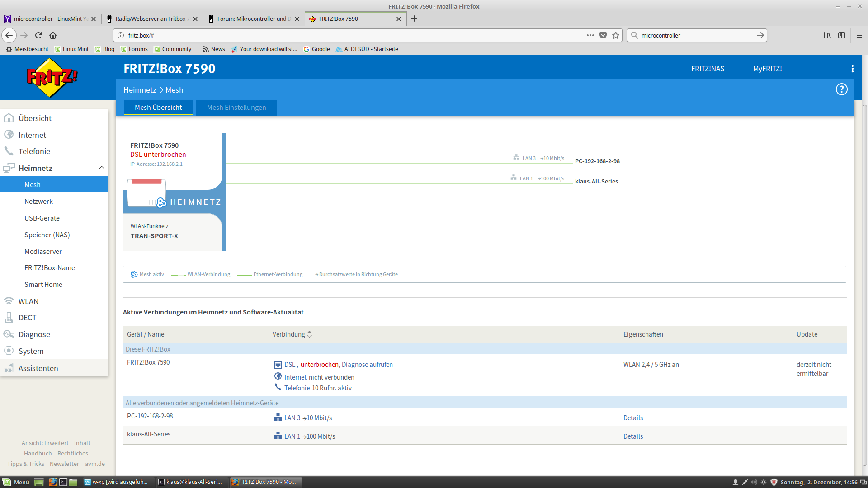Select Netzwerk under Heimnetz
The width and height of the screenshot is (868, 488).
[54, 202]
